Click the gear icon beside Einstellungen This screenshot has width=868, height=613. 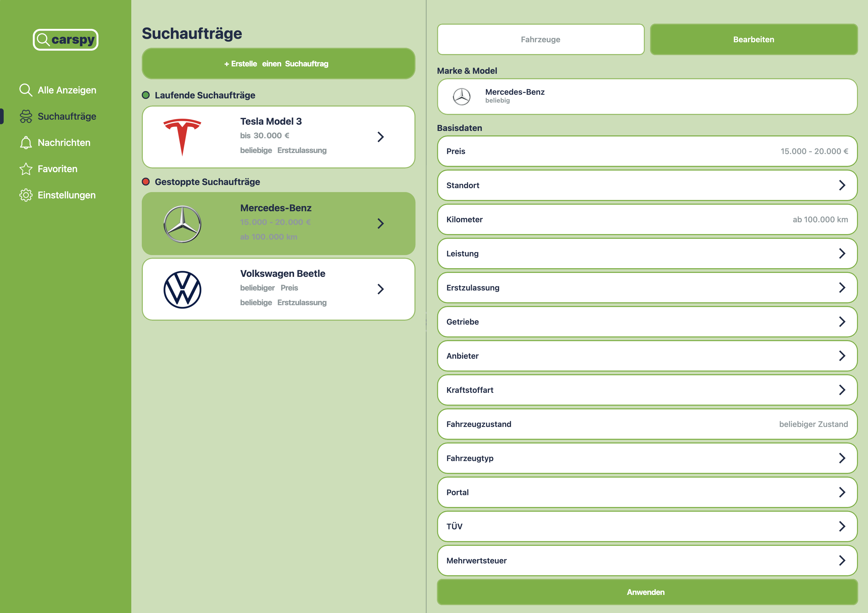pyautogui.click(x=26, y=195)
